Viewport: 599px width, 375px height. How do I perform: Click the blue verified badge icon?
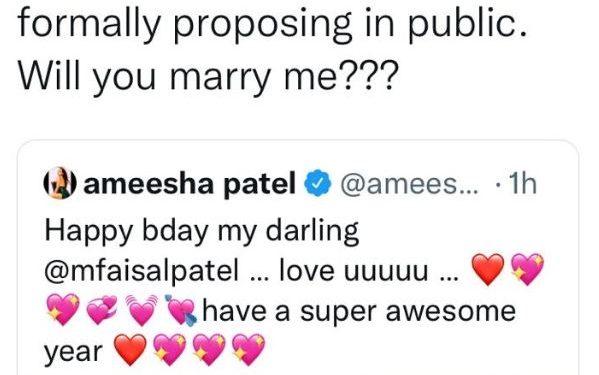coord(317,184)
